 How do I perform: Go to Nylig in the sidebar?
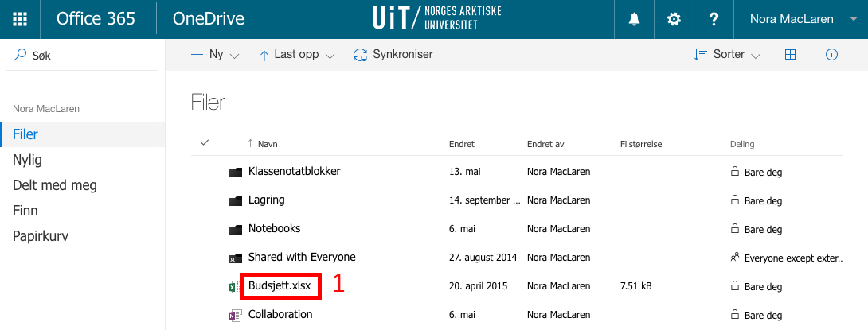point(27,160)
